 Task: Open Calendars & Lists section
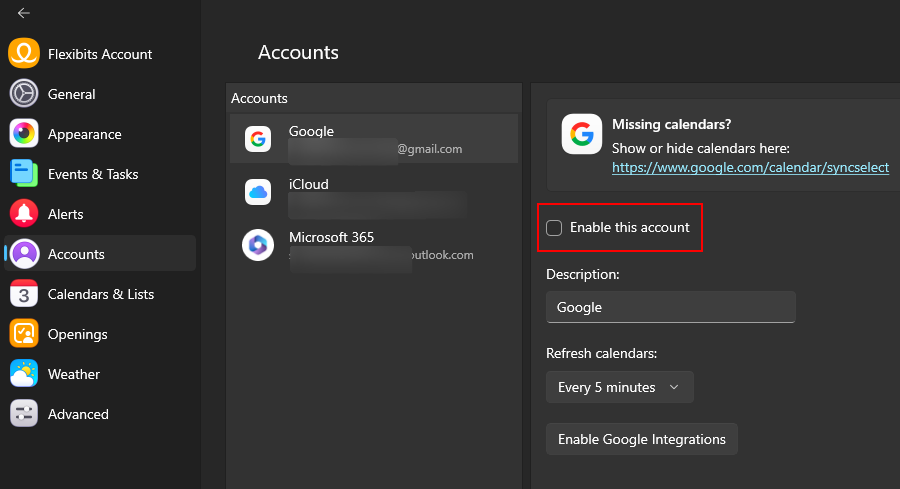(x=100, y=294)
